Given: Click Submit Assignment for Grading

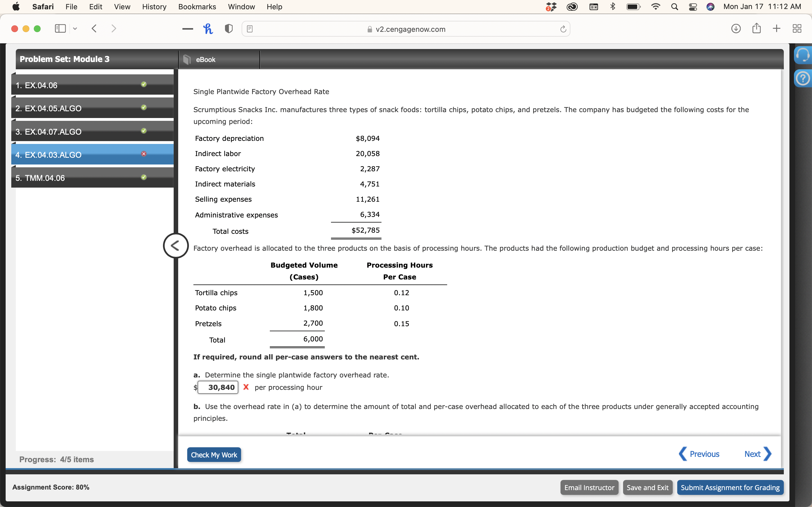Looking at the screenshot, I should [730, 487].
